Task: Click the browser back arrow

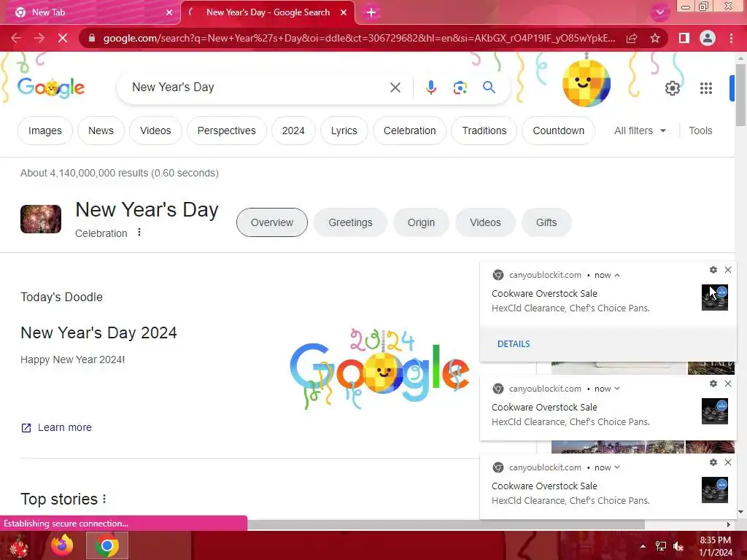Action: pos(16,38)
